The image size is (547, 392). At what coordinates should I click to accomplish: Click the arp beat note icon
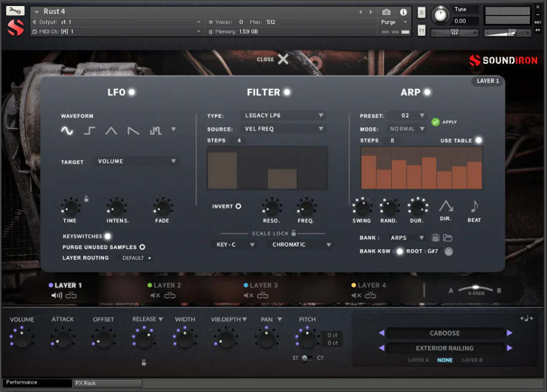tap(474, 206)
